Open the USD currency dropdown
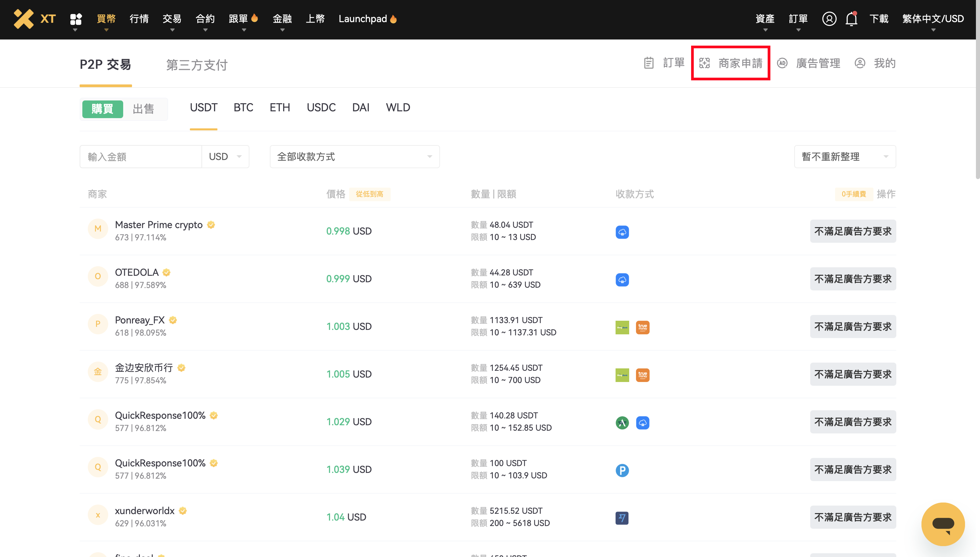 click(x=225, y=157)
